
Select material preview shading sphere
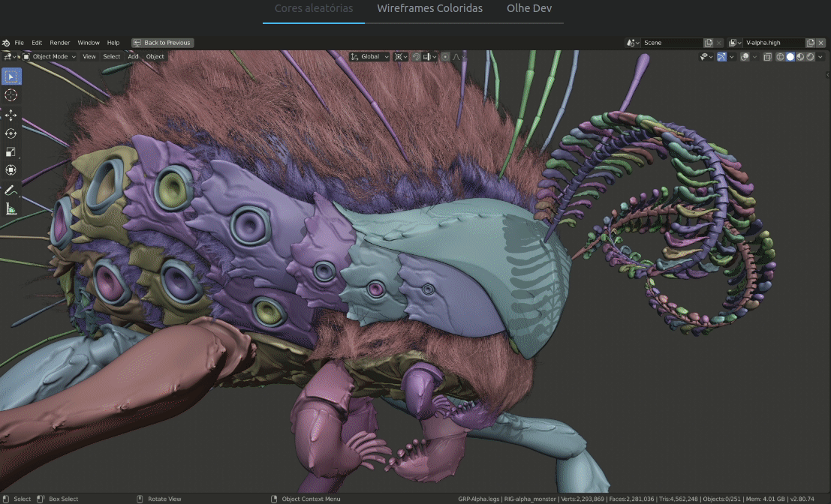tap(799, 56)
